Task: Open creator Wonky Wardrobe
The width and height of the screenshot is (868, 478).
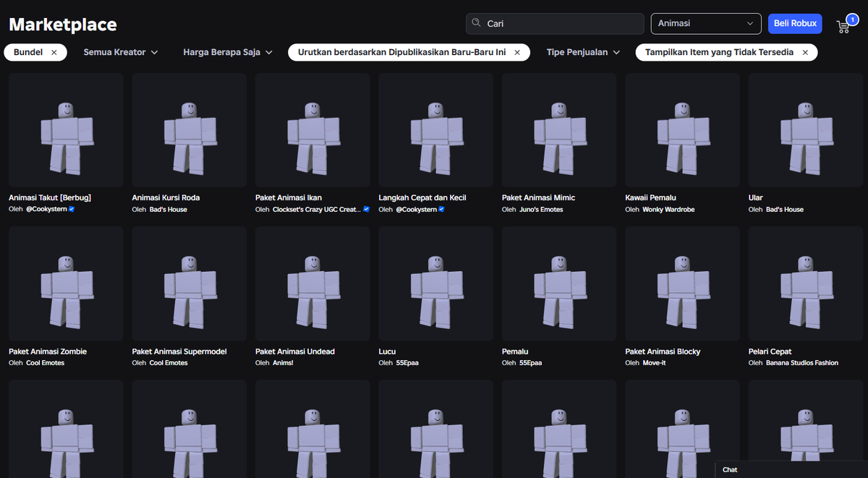Action: coord(670,210)
